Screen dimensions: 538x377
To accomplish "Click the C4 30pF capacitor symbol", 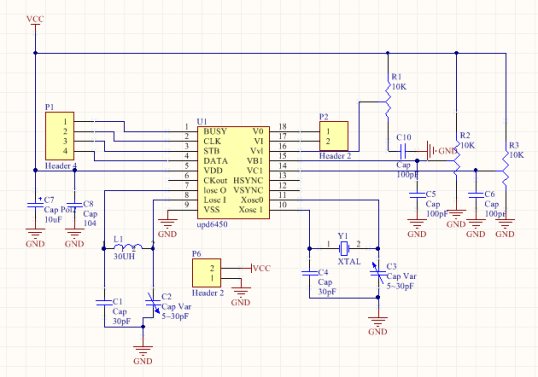I will click(x=310, y=273).
